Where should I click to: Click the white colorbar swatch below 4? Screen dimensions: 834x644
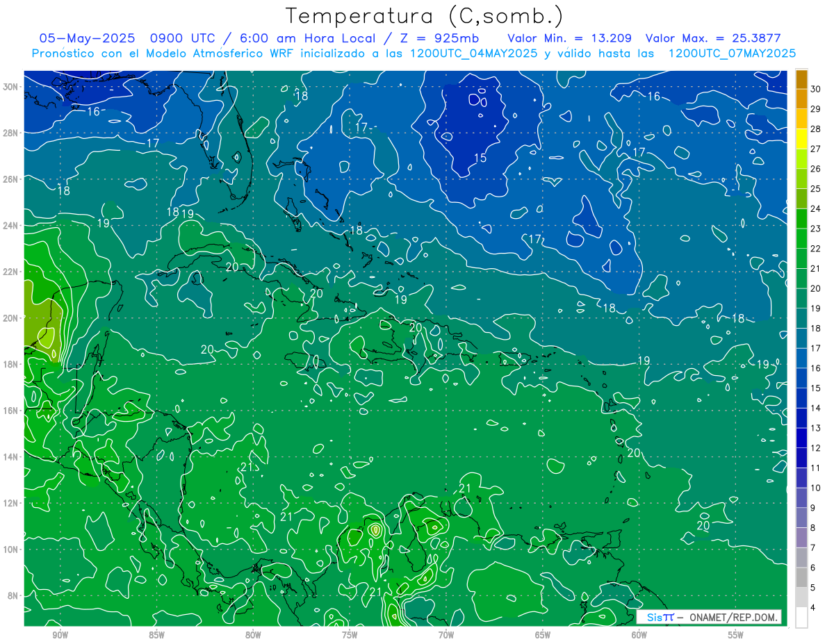pos(801,618)
